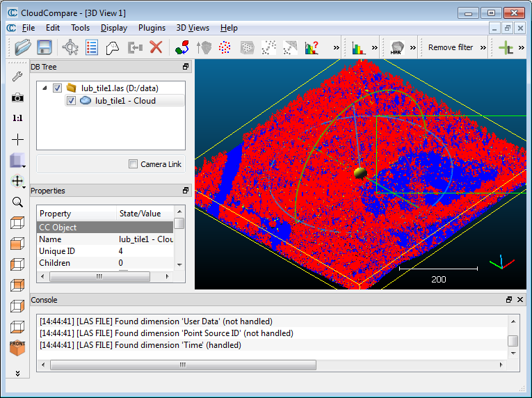
Task: Toggle lub_tile1 - Cloud visibility checkbox
Action: [71, 101]
